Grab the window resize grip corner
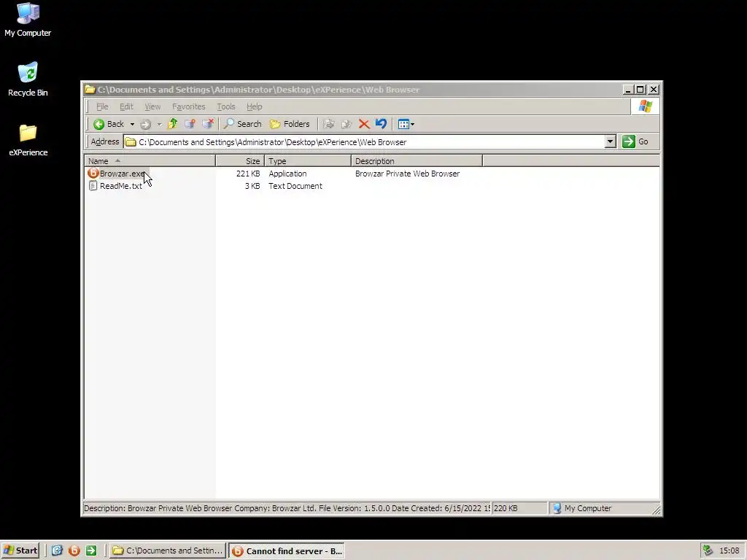 click(657, 510)
